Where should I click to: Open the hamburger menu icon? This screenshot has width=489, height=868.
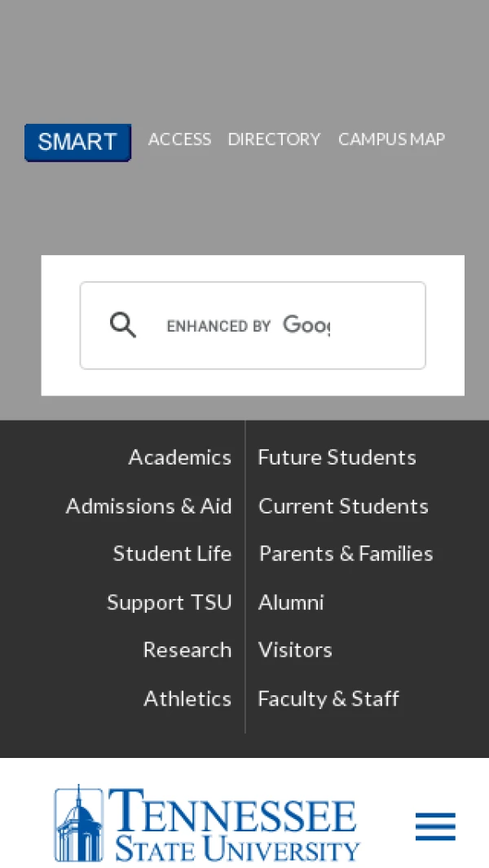pos(435,826)
